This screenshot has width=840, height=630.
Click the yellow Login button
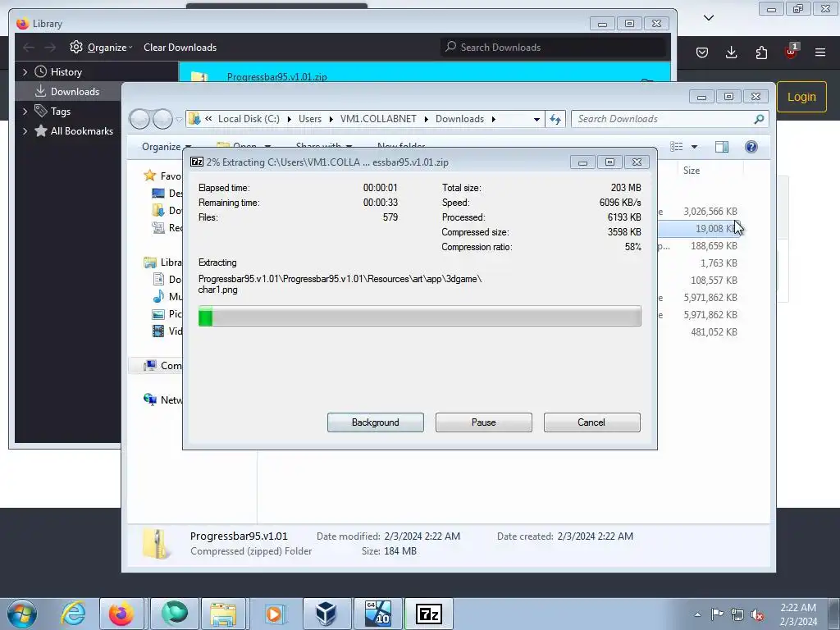coord(801,97)
